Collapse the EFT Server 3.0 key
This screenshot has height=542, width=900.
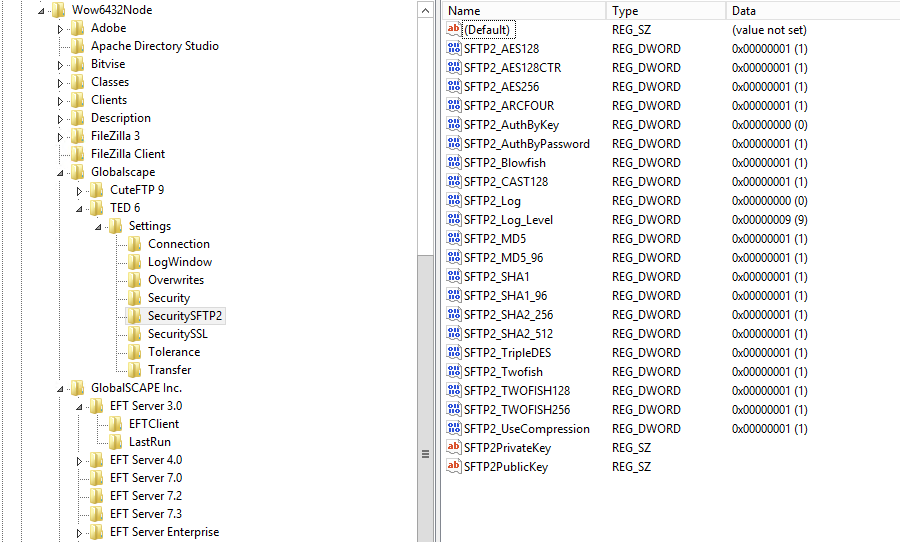[x=79, y=407]
